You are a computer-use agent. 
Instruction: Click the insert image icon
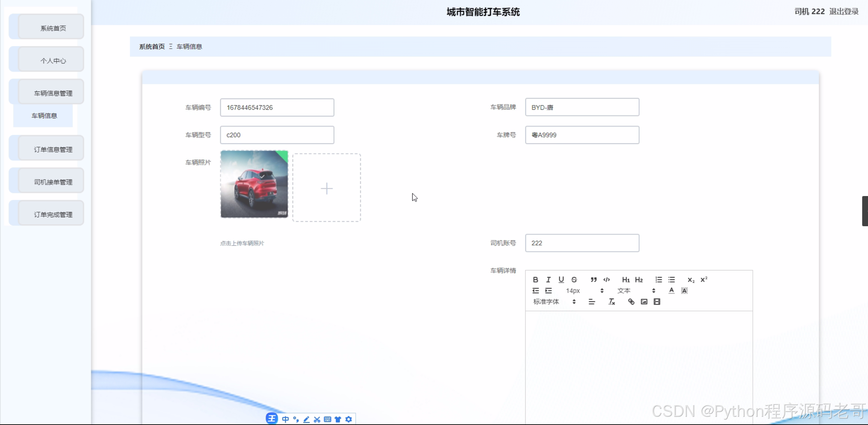[644, 302]
